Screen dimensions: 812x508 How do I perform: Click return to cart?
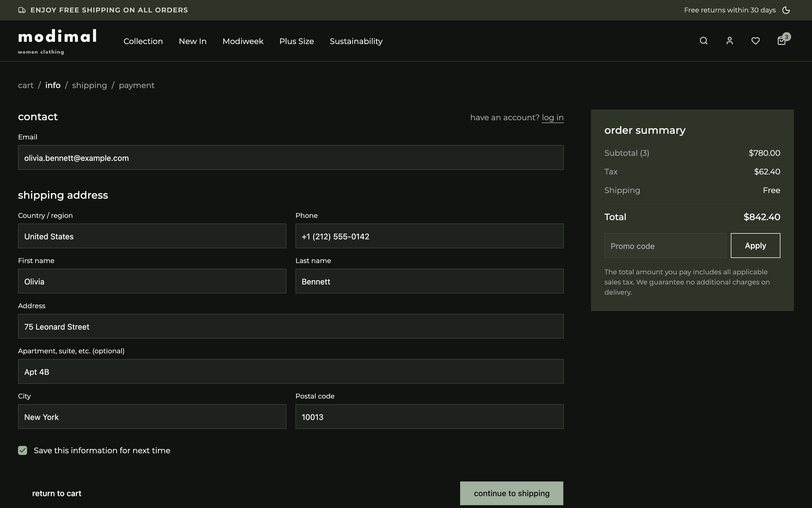[57, 493]
